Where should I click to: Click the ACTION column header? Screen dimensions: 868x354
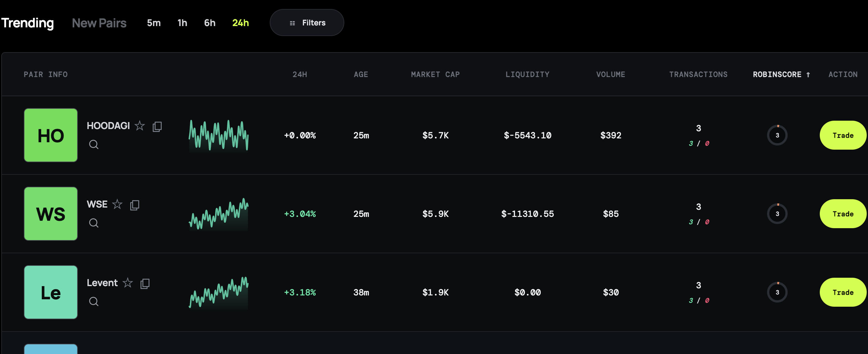pos(843,74)
